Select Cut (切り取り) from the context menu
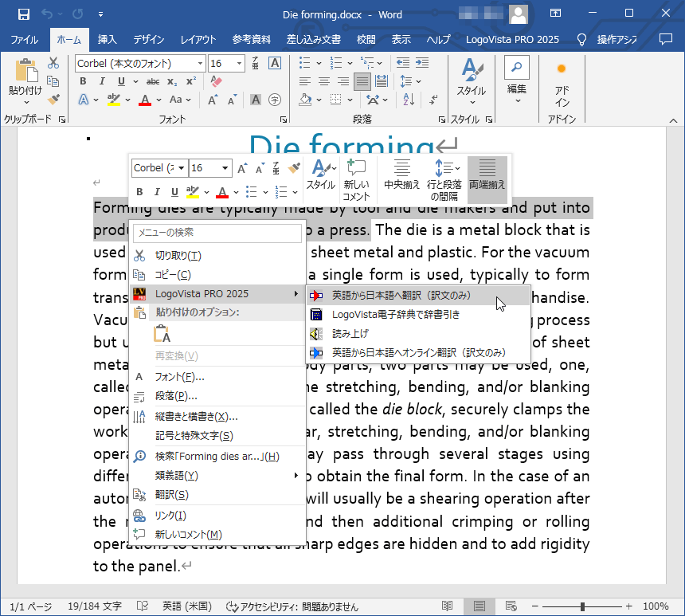 [217, 256]
